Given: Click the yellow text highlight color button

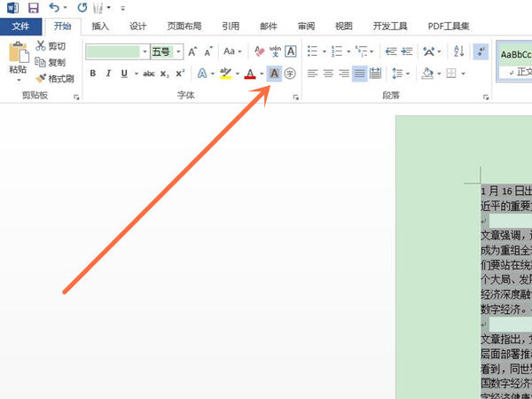Looking at the screenshot, I should pos(226,74).
